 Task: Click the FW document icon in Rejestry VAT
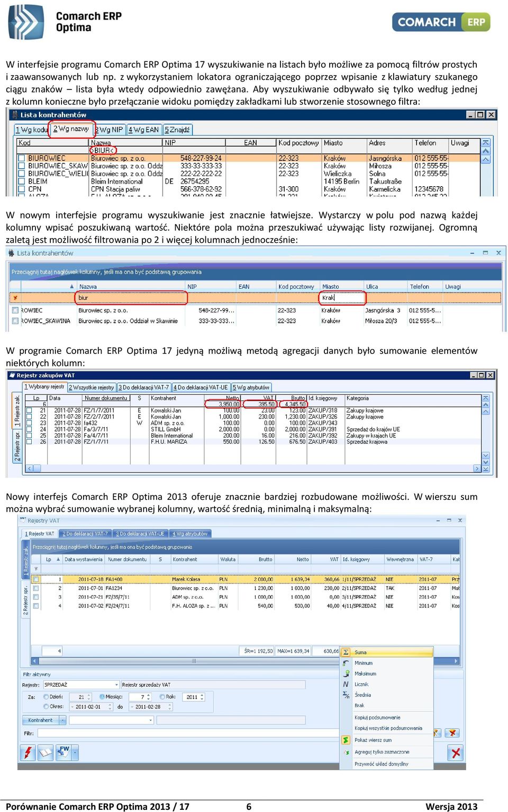(x=63, y=752)
